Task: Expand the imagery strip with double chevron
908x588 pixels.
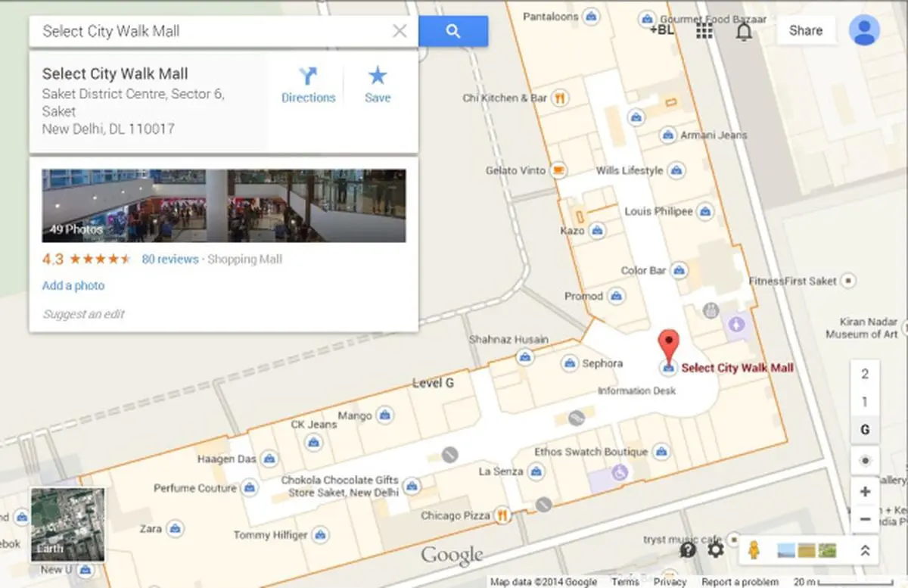Action: point(865,551)
